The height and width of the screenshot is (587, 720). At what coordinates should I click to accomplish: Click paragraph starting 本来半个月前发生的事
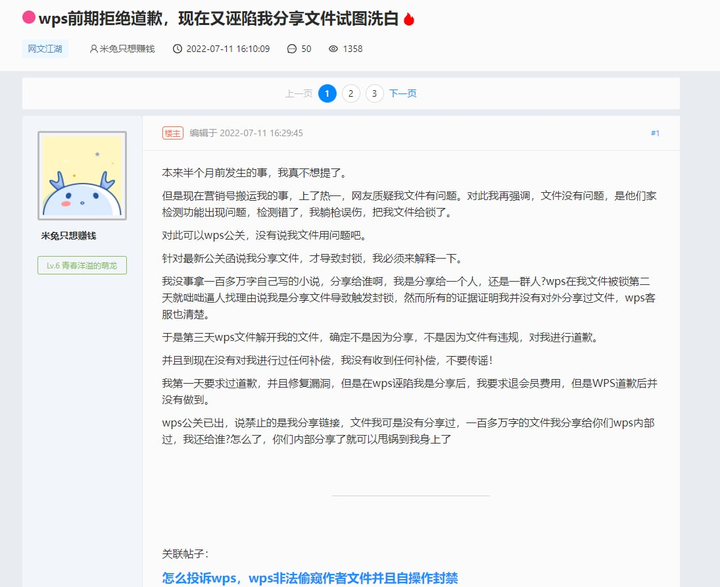(255, 173)
